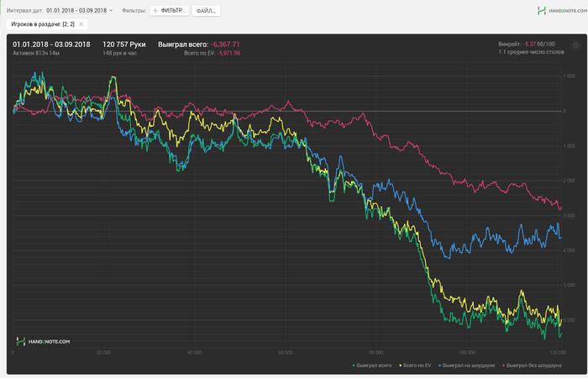Image resolution: width=588 pixels, height=378 pixels.
Task: Toggle the 'Выиграл без шоудауна' legend series
Action: point(532,365)
